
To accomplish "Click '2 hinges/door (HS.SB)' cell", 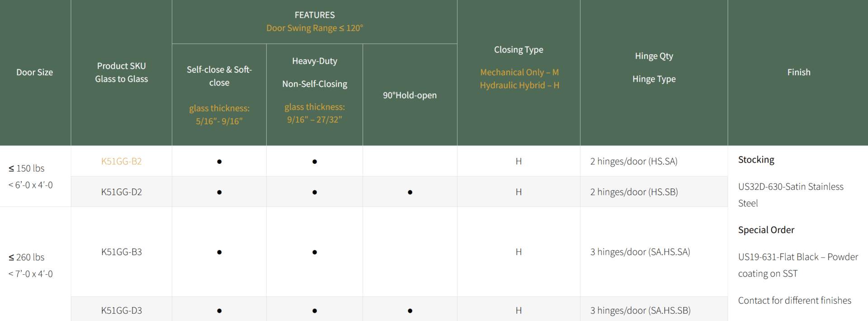I will pyautogui.click(x=634, y=192).
